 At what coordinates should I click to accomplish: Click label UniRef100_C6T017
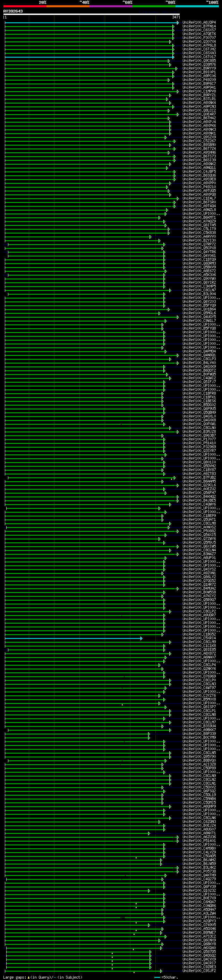(x=199, y=57)
